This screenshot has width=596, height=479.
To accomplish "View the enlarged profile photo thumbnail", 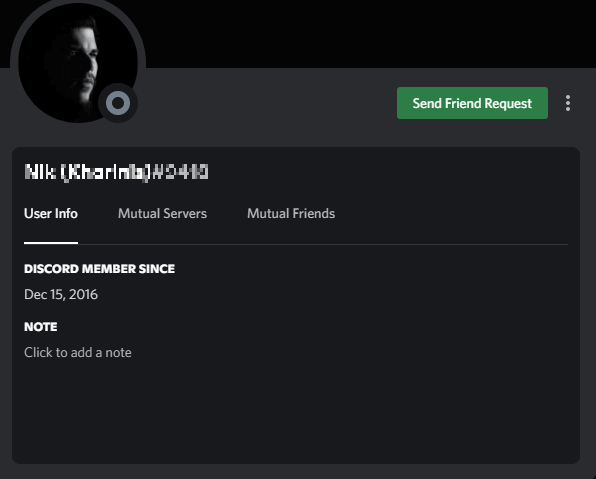I will pyautogui.click(x=78, y=62).
